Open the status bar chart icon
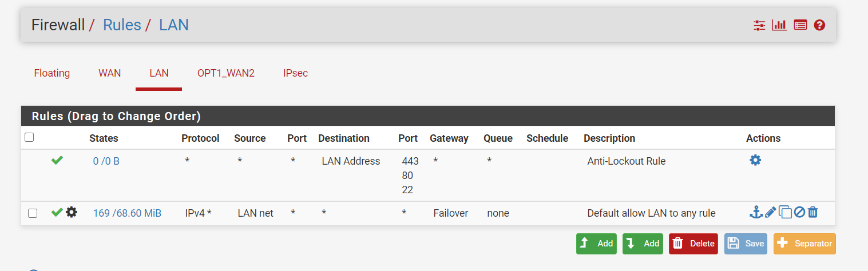This screenshot has height=271, width=868. pos(779,25)
